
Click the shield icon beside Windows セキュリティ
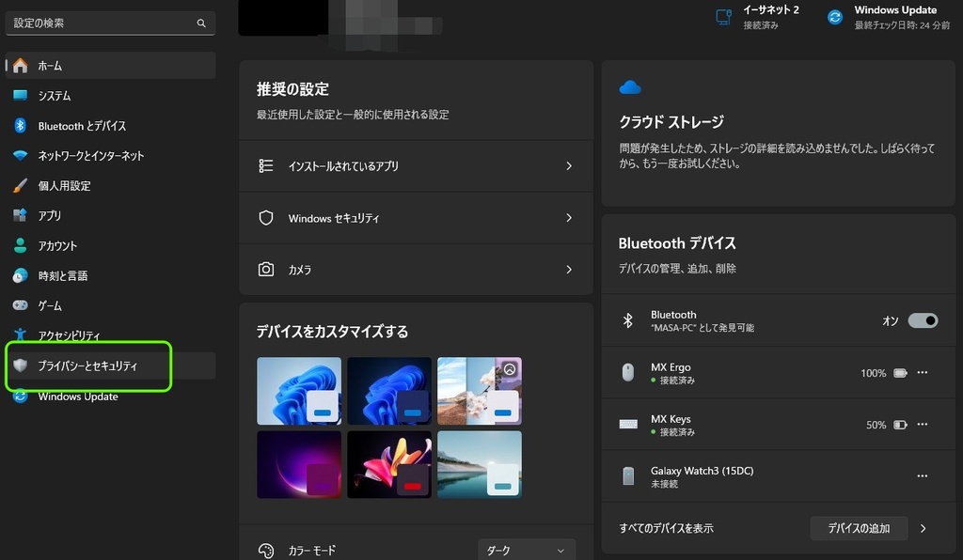pyautogui.click(x=266, y=218)
